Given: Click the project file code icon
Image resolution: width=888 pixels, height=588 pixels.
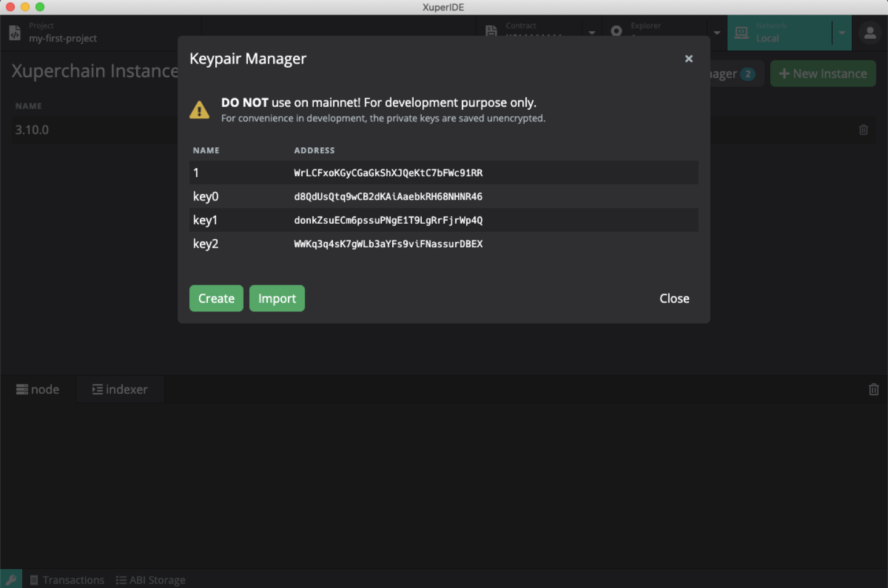Looking at the screenshot, I should click(x=15, y=33).
